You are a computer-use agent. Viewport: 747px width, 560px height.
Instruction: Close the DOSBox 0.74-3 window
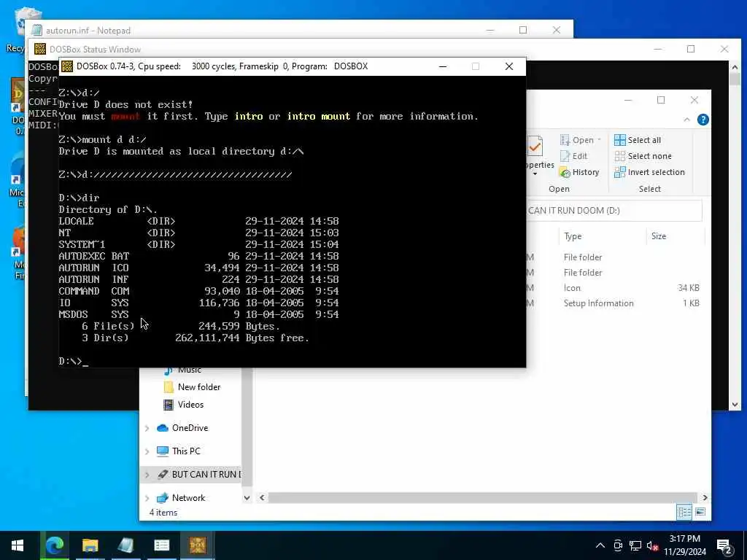pyautogui.click(x=508, y=66)
